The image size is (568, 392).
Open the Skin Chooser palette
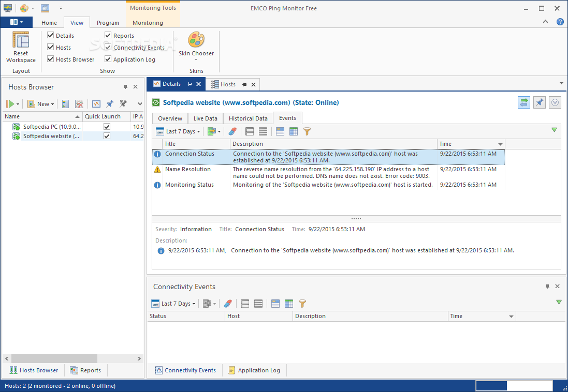click(x=196, y=47)
